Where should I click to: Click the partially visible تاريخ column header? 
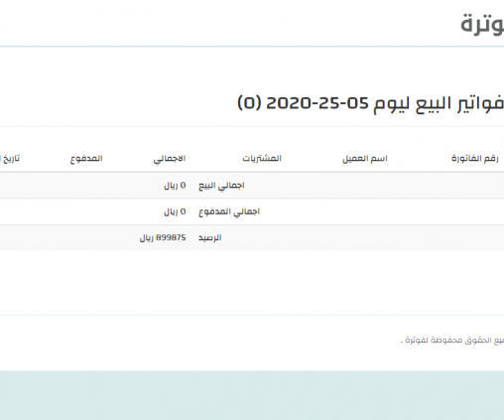pos(10,159)
